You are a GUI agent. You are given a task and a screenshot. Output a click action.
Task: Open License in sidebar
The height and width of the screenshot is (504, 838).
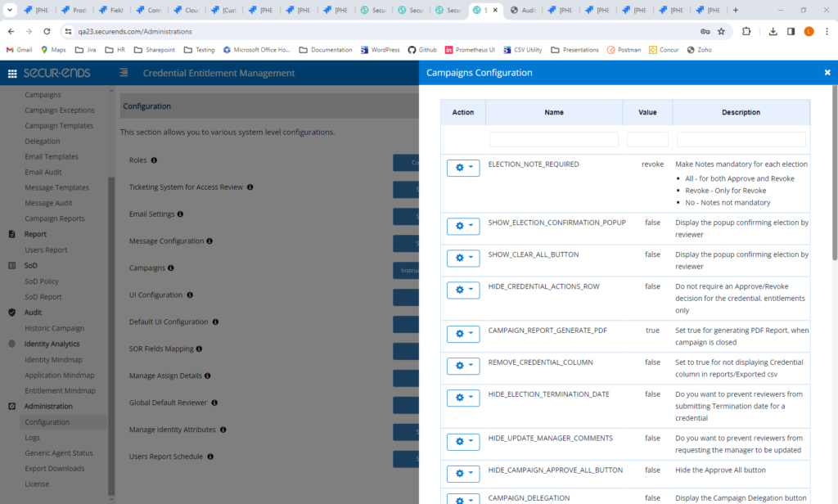pos(37,484)
